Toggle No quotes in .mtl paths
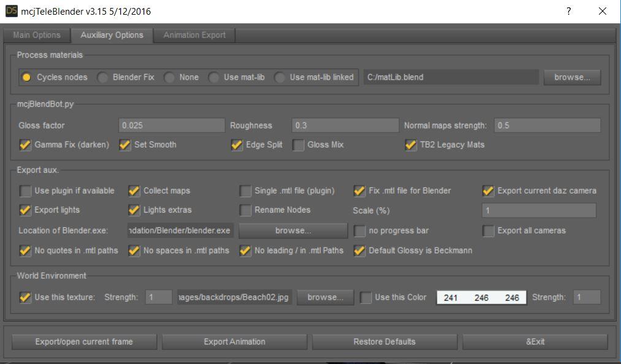Viewport: 621px width, 364px height. click(x=25, y=250)
